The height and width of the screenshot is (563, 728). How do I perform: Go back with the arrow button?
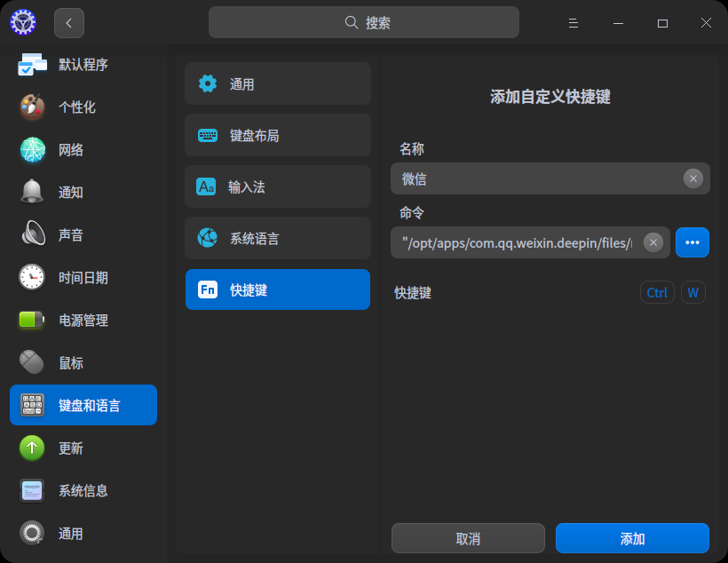pos(69,23)
